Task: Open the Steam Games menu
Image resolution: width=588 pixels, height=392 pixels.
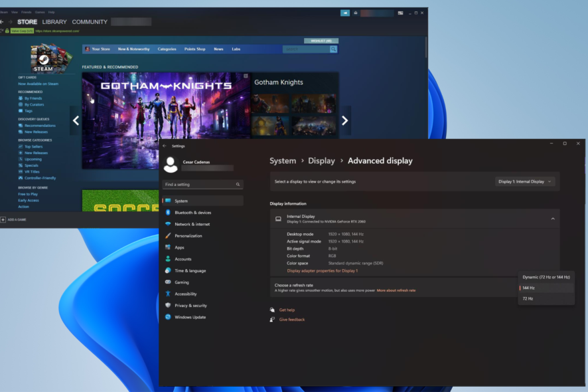Action: 40,13
